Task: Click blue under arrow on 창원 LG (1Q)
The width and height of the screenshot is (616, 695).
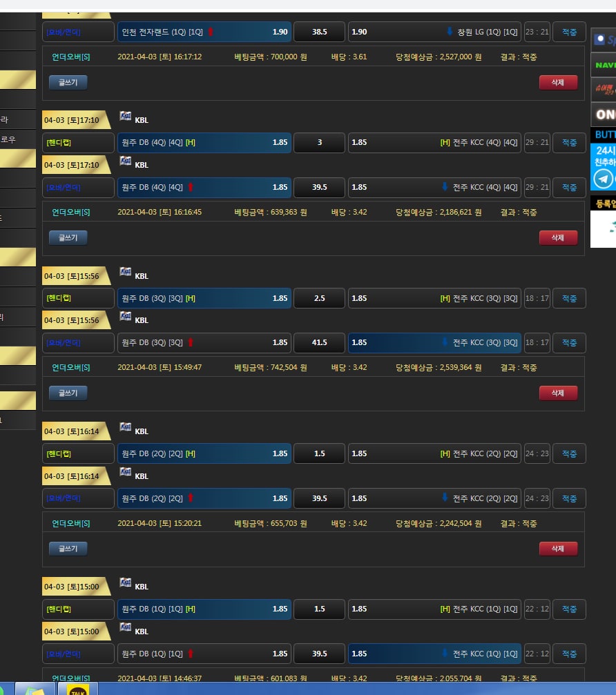Action: coord(450,32)
